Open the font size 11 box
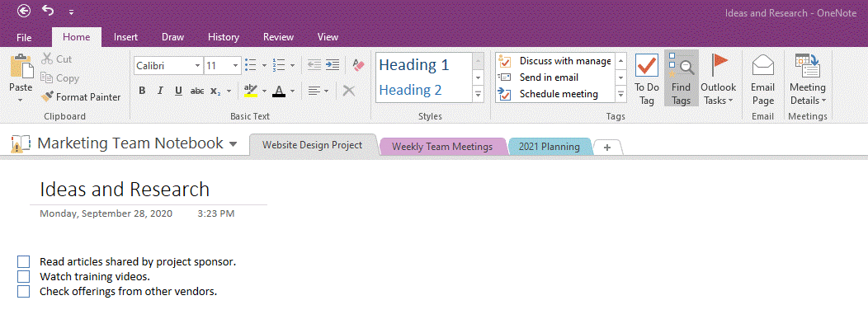868x319 pixels. point(223,65)
